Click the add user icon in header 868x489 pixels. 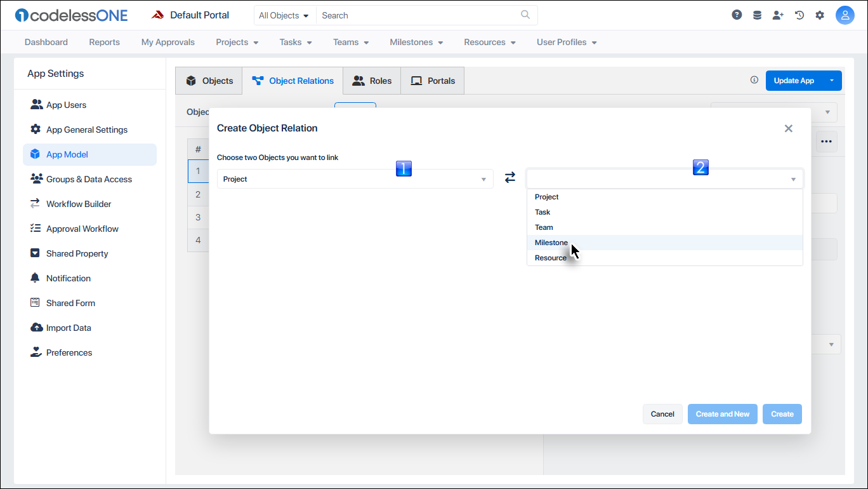click(x=778, y=15)
